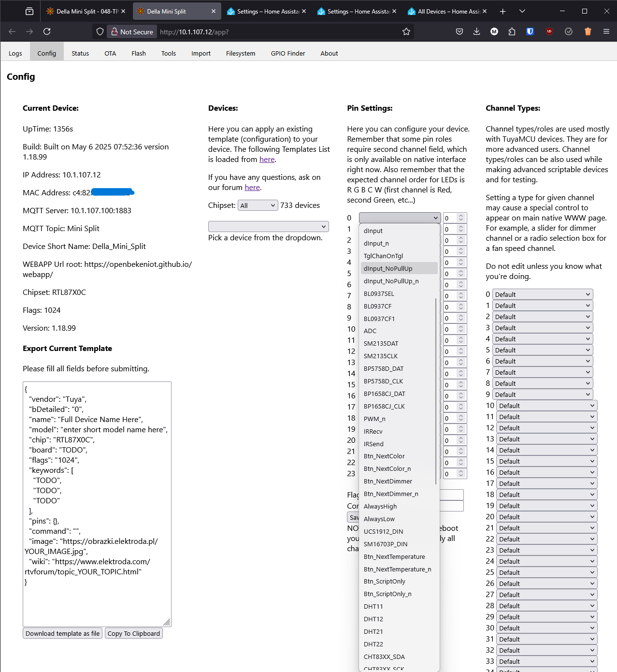The height and width of the screenshot is (672, 617).
Task: Click the address bar URL
Action: click(x=194, y=32)
